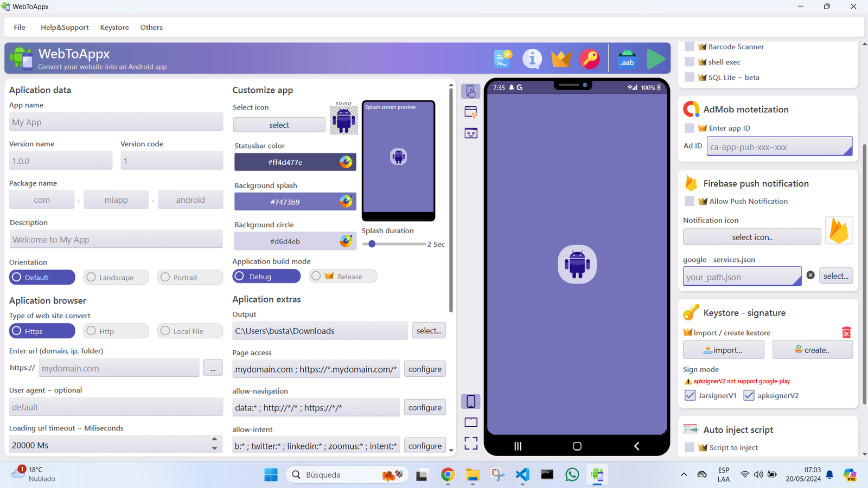Click the Firebase notification icon thumbnail
This screenshot has height=488, width=868.
pyautogui.click(x=839, y=230)
